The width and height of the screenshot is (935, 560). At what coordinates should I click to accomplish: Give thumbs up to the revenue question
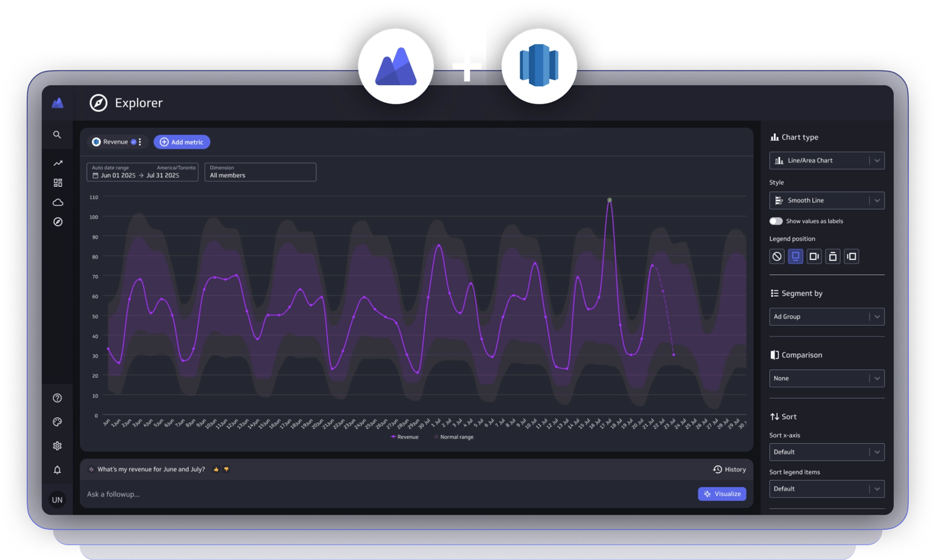(216, 469)
